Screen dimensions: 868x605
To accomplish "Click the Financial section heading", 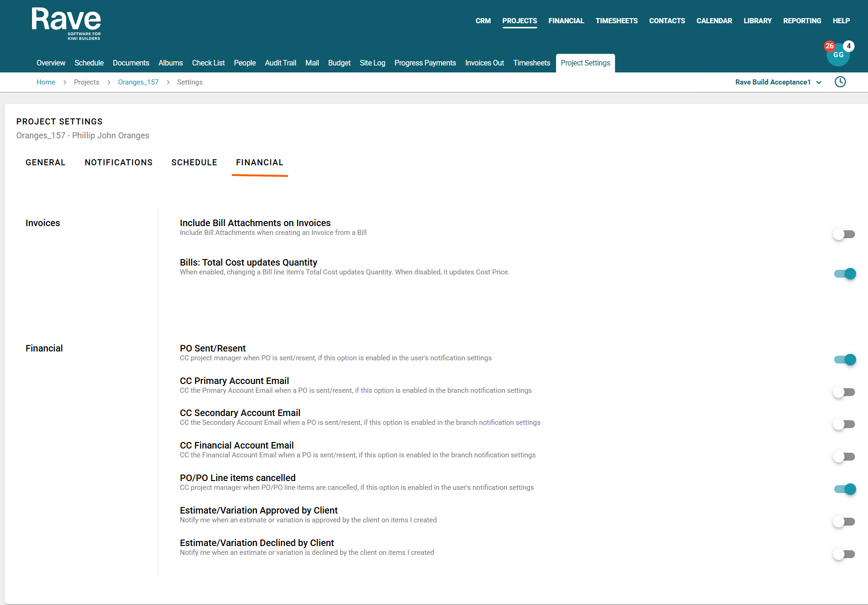I will coord(44,348).
